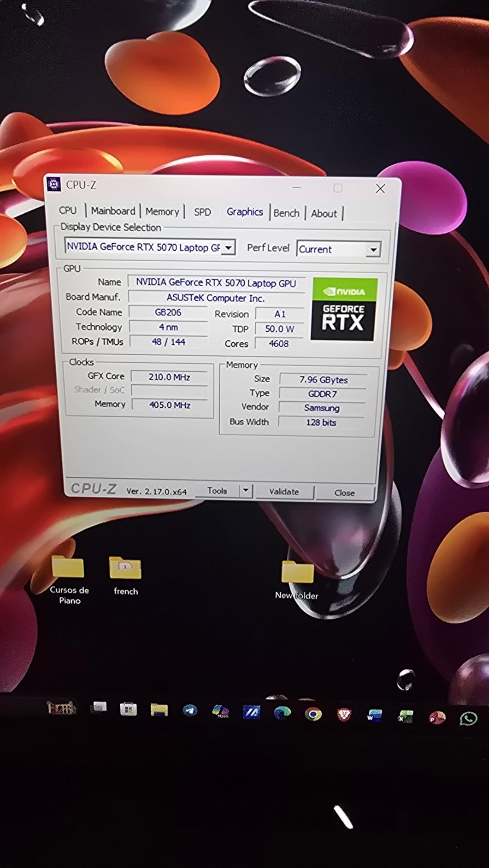The image size is (489, 868).
Task: Open Microsoft 365 app in taskbar
Action: (x=221, y=712)
